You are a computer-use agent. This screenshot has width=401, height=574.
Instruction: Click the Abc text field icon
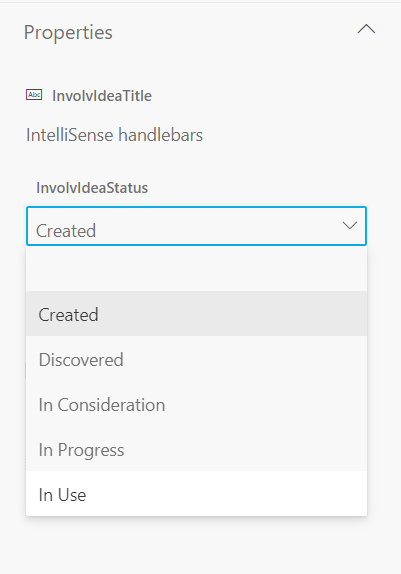coord(34,95)
